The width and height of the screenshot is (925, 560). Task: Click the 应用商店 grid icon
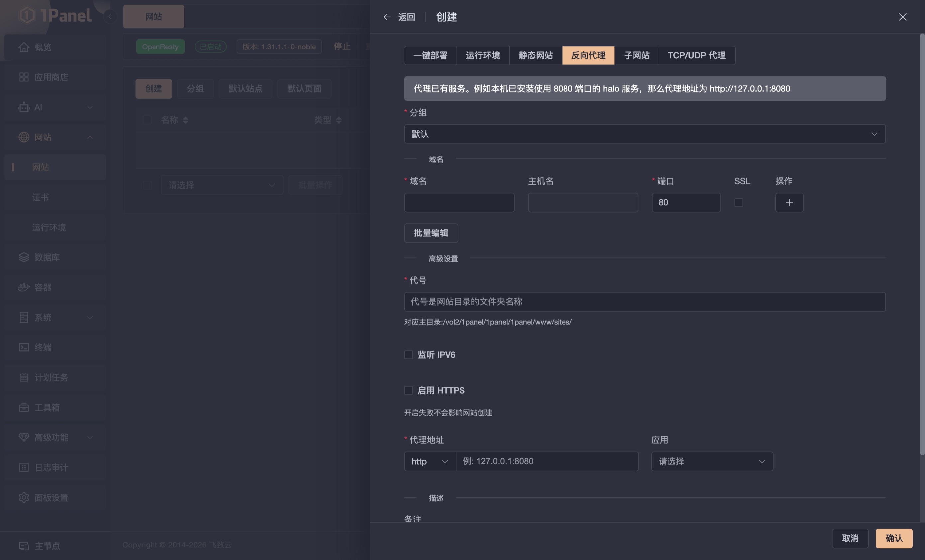pos(24,77)
